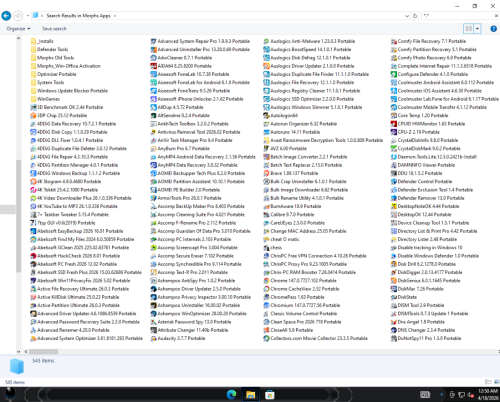Open File Explorer from the taskbar
The height and width of the screenshot is (402, 500).
pos(250,395)
